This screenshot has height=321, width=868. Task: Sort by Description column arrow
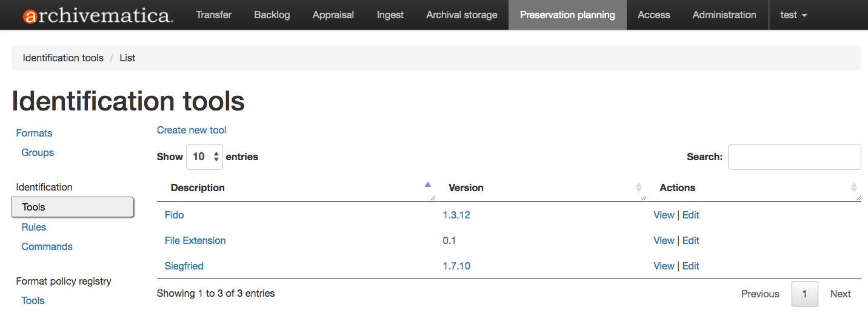428,184
